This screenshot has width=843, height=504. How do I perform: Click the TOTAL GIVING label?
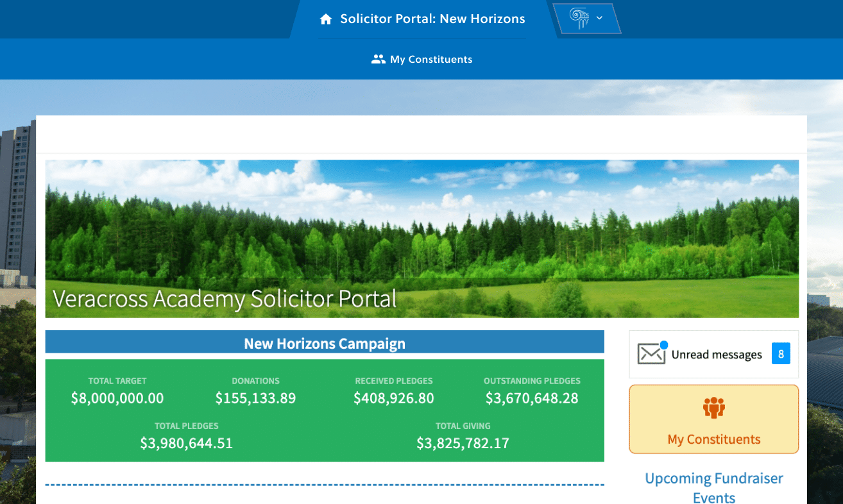click(x=463, y=426)
